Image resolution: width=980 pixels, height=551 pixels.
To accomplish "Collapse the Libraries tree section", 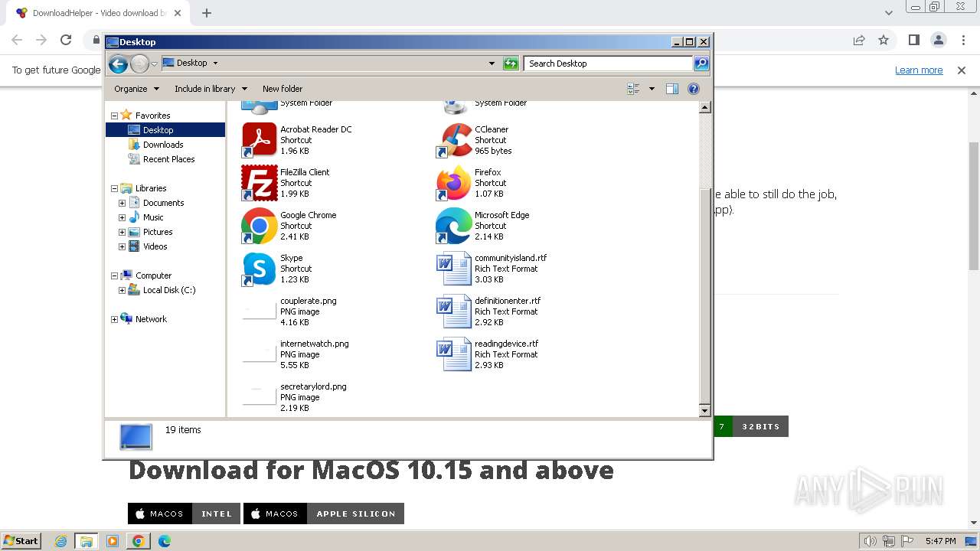I will (x=115, y=188).
